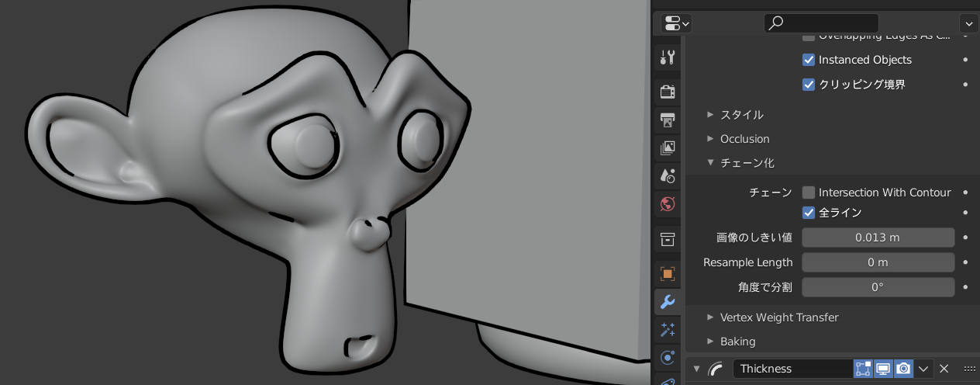Animate 角度で分割 property dot
980x385 pixels.
coord(965,287)
